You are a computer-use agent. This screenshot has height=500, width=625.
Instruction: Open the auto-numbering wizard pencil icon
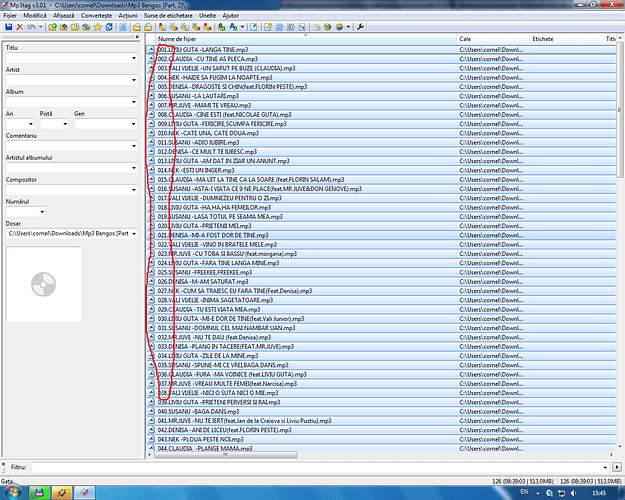click(x=254, y=27)
